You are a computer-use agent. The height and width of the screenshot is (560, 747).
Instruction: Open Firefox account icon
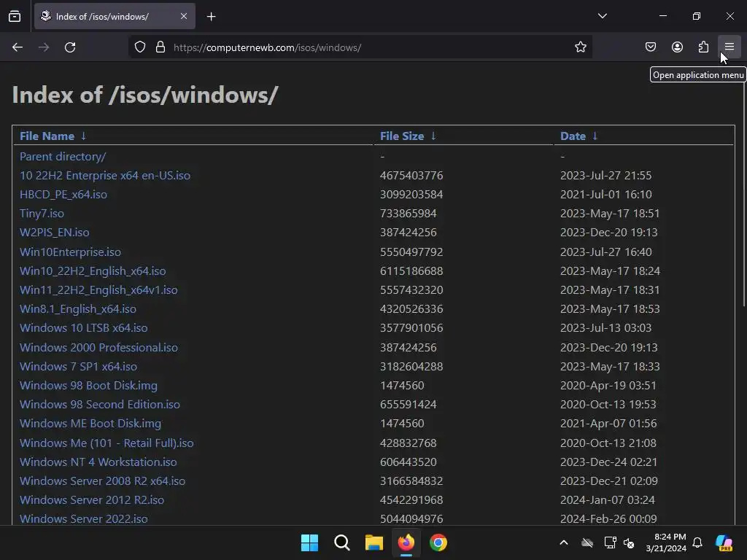tap(677, 47)
